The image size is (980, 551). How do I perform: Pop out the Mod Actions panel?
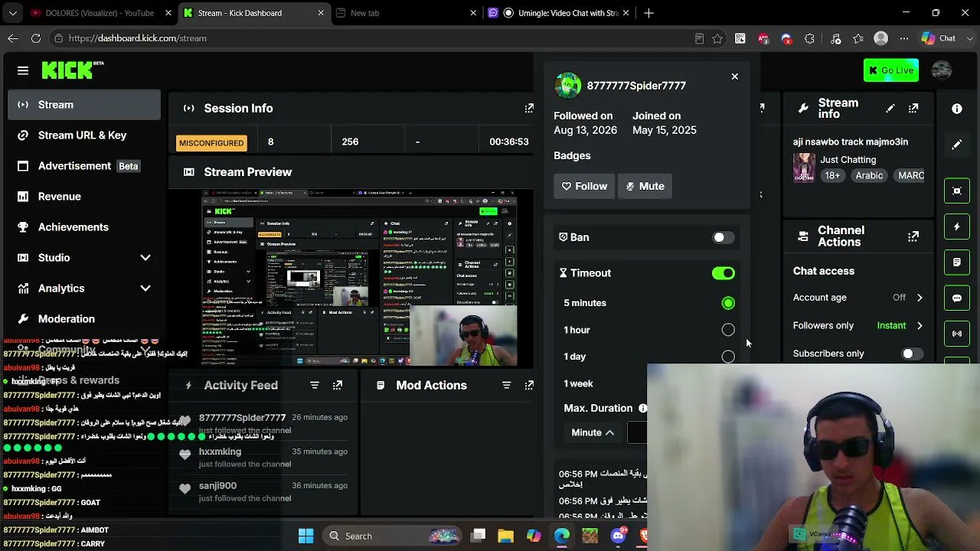click(529, 385)
